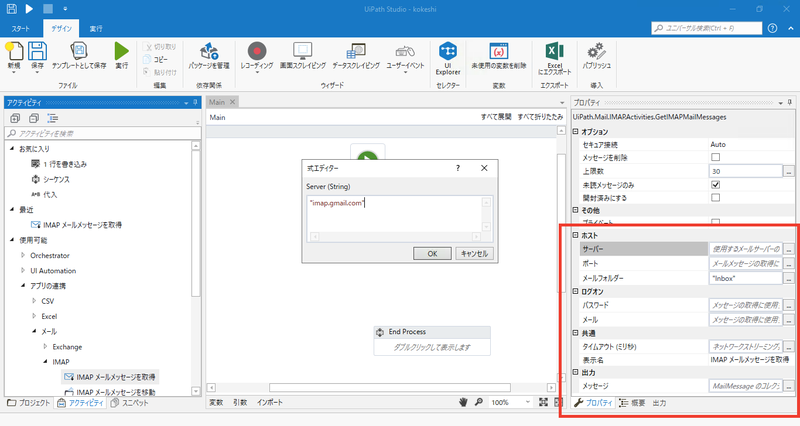Screen dimensions: 800x426
Task: Select IMAP メールメッセージを移動 activity
Action: tap(110, 392)
